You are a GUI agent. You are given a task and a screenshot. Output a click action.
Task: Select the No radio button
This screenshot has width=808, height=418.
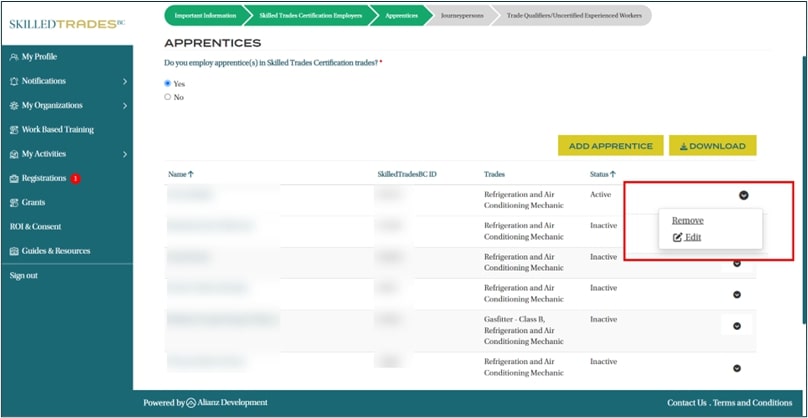168,97
